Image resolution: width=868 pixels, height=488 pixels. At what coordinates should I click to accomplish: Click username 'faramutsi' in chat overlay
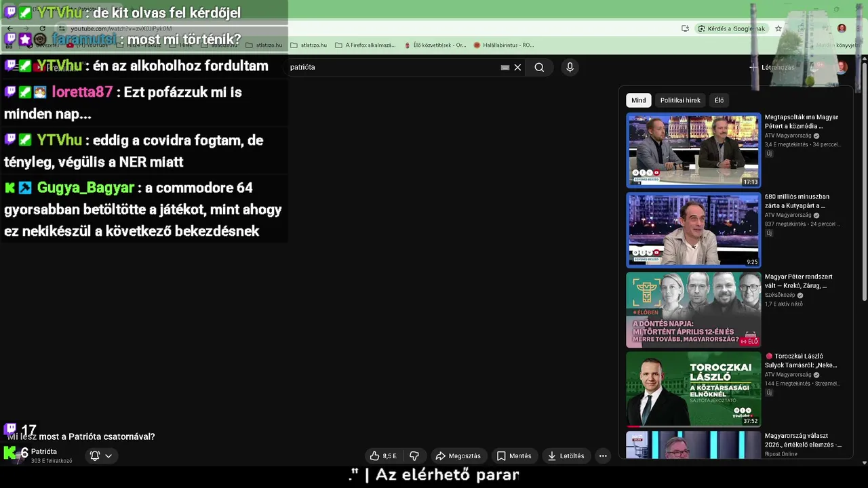pos(83,39)
